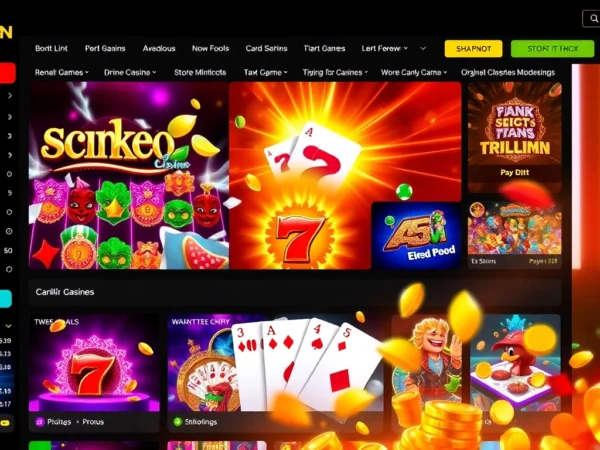Image resolution: width=600 pixels, height=450 pixels.
Task: Click the green icon next to Snikolings
Action: [178, 422]
